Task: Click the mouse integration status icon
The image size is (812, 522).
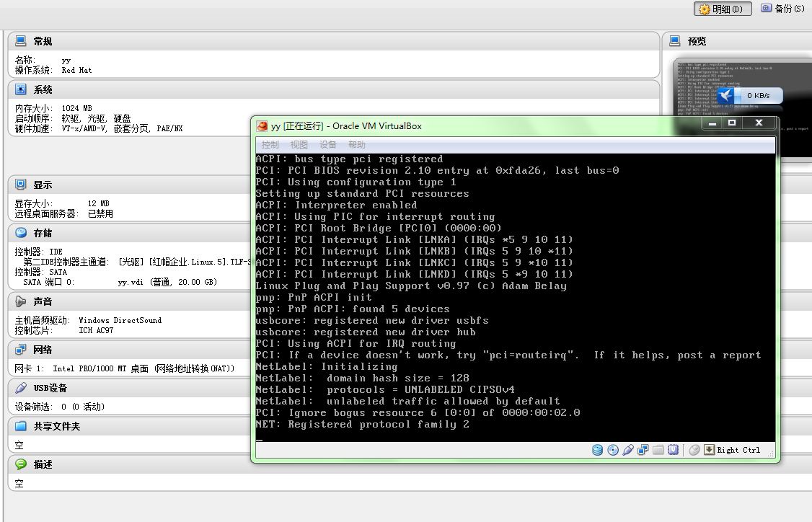Action: click(x=694, y=450)
